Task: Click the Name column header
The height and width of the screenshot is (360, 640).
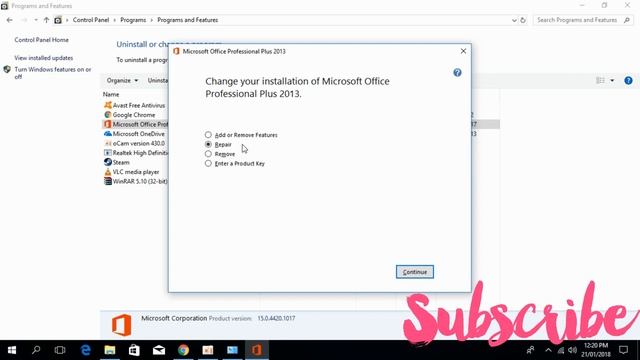Action: click(x=111, y=94)
